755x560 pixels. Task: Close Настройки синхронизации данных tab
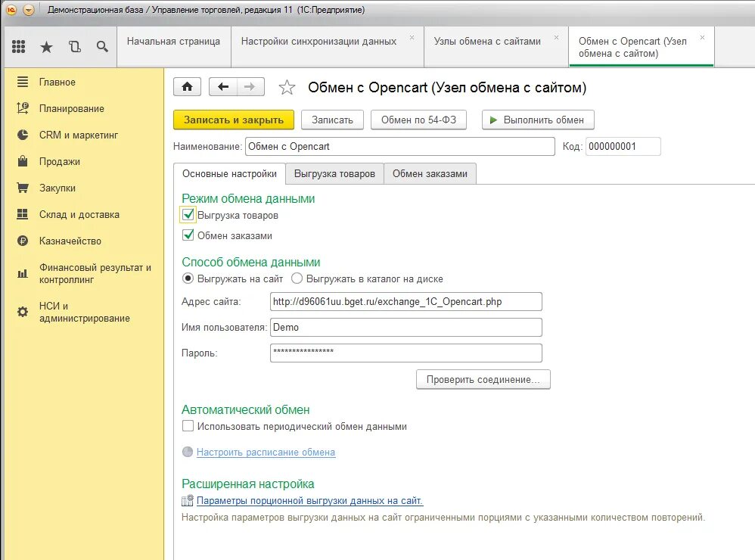pos(412,37)
